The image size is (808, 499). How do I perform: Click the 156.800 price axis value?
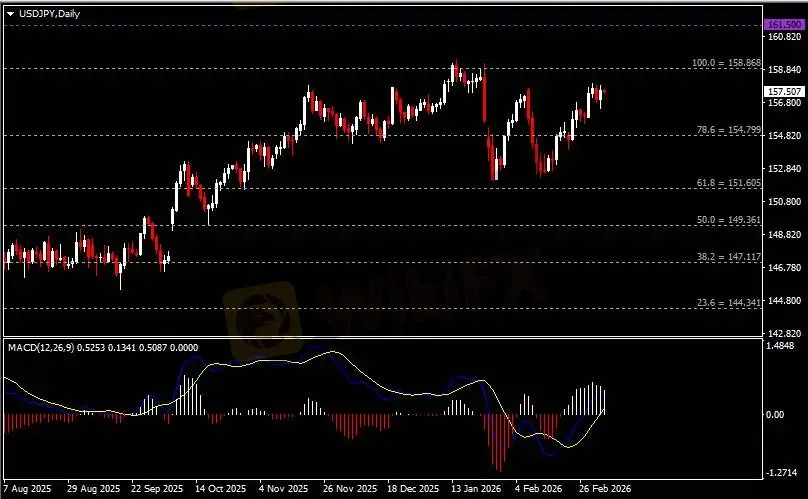click(x=784, y=103)
